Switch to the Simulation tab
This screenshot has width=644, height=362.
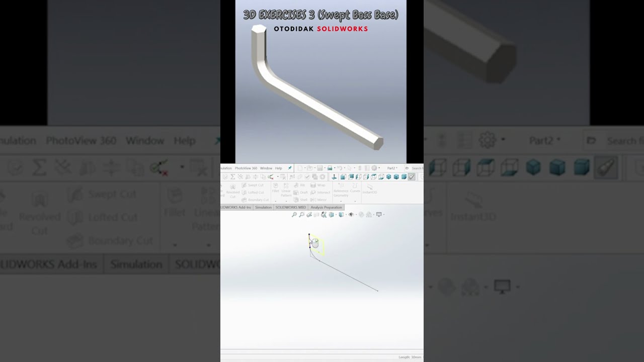click(x=264, y=207)
